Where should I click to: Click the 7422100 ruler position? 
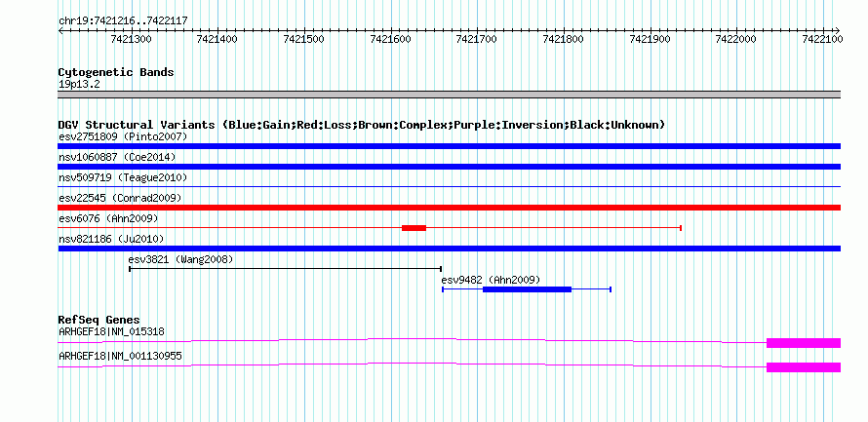[822, 40]
